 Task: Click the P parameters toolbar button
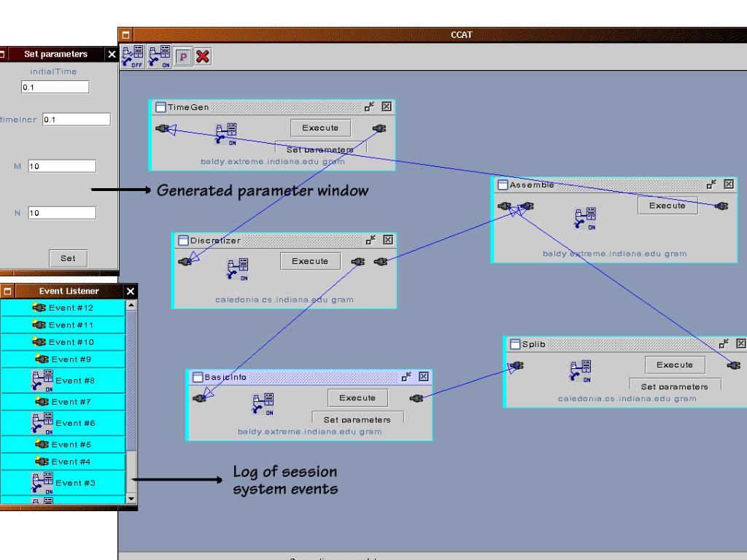point(183,57)
